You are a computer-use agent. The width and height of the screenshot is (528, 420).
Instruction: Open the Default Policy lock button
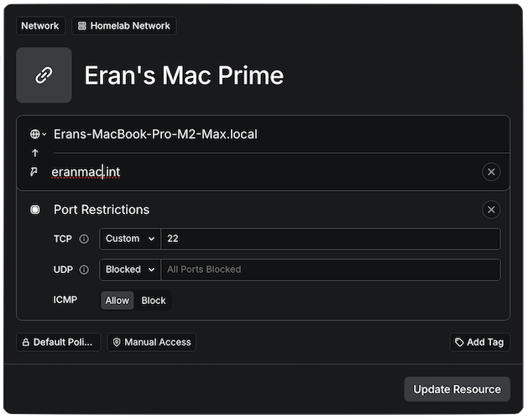pos(59,343)
